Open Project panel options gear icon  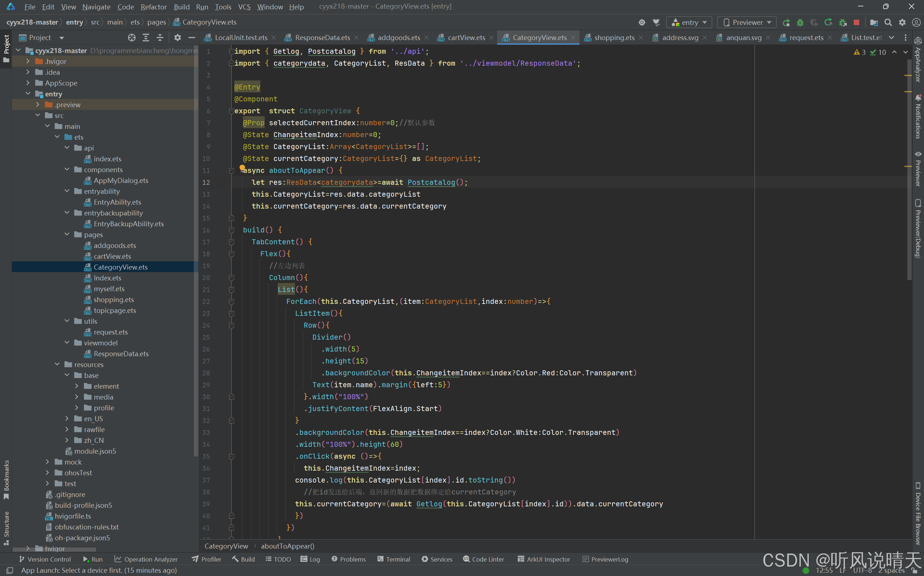178,37
